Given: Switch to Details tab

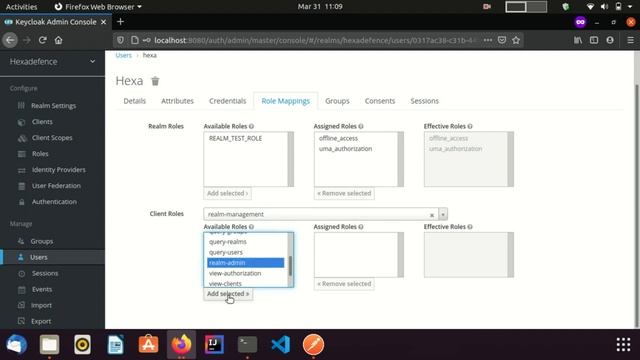Looking at the screenshot, I should tap(135, 101).
